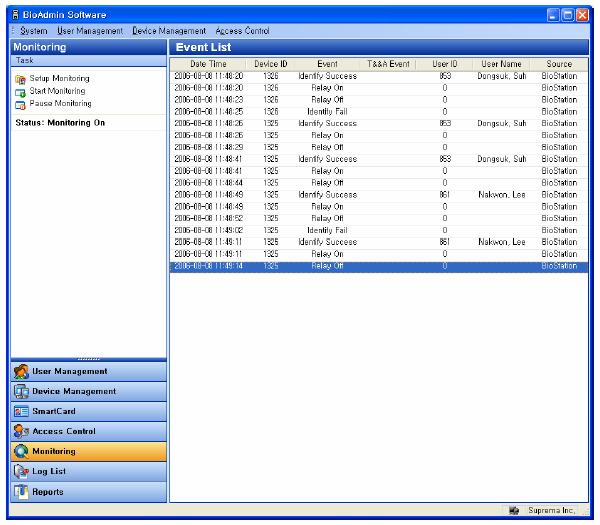Click the Setup Monitoring icon
The image size is (600, 525).
(20, 80)
